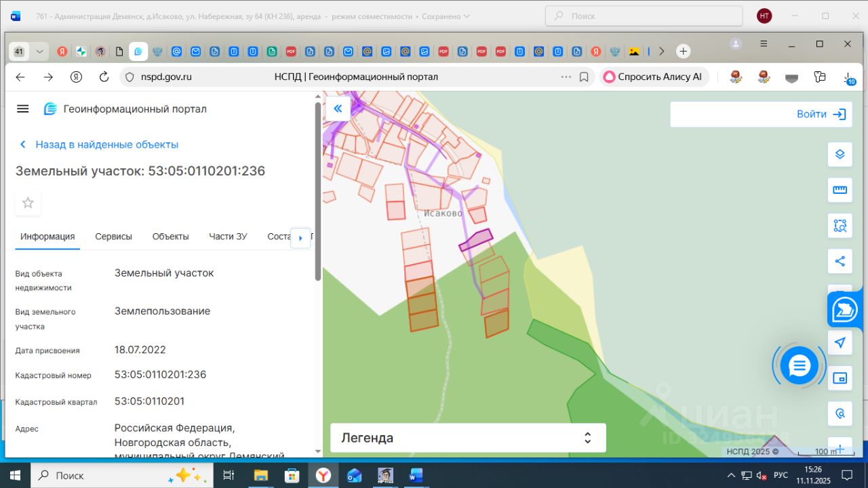Viewport: 868px width, 488px height.
Task: Click the Войти login button
Action: [x=821, y=115]
